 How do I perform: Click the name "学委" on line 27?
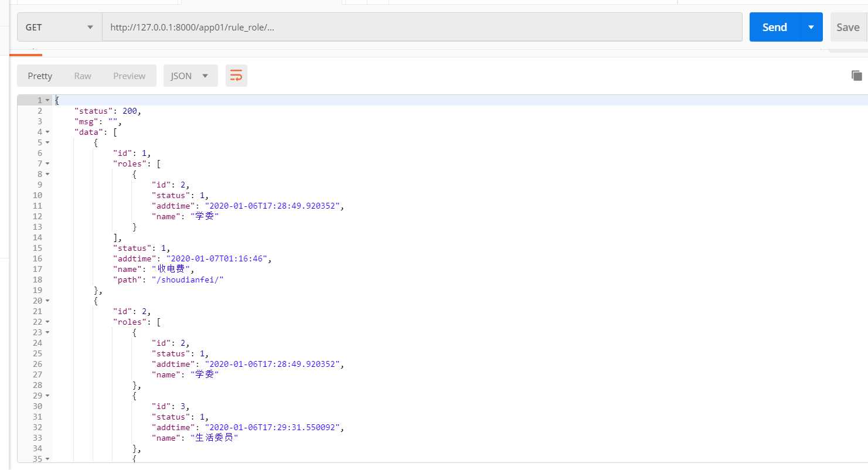[205, 374]
